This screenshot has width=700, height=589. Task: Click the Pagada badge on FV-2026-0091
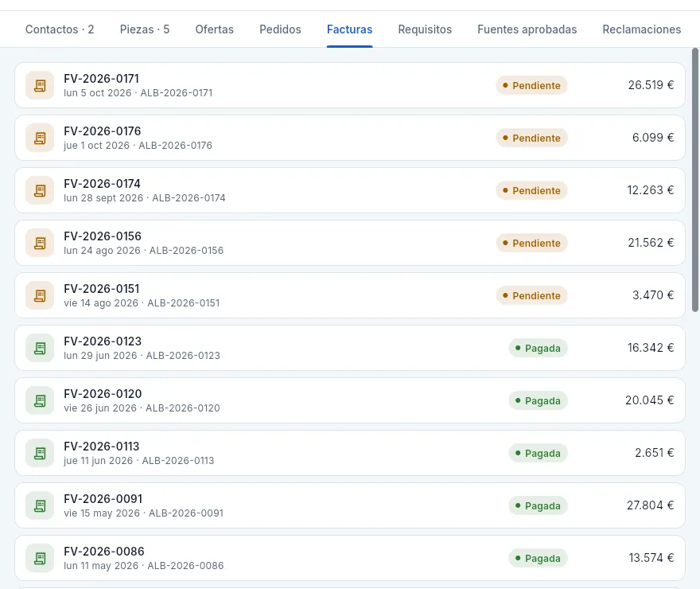click(x=538, y=505)
